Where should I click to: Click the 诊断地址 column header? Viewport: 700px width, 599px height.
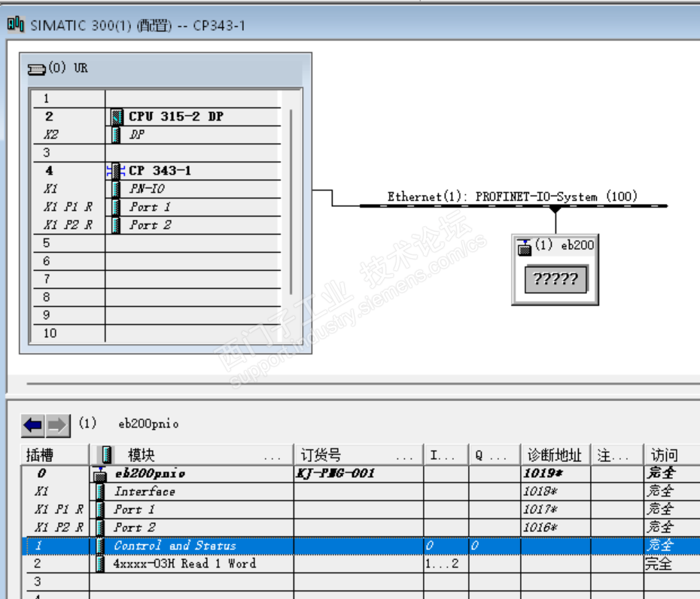click(x=555, y=455)
